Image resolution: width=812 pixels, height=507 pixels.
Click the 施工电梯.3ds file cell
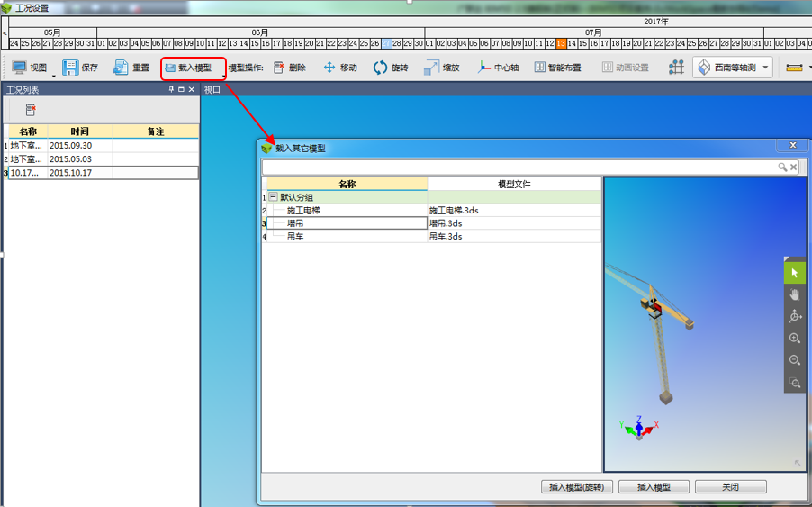coord(514,210)
